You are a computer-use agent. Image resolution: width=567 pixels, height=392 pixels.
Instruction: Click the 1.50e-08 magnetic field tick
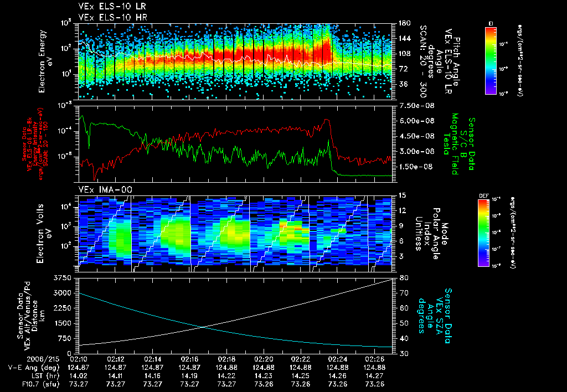[415, 167]
